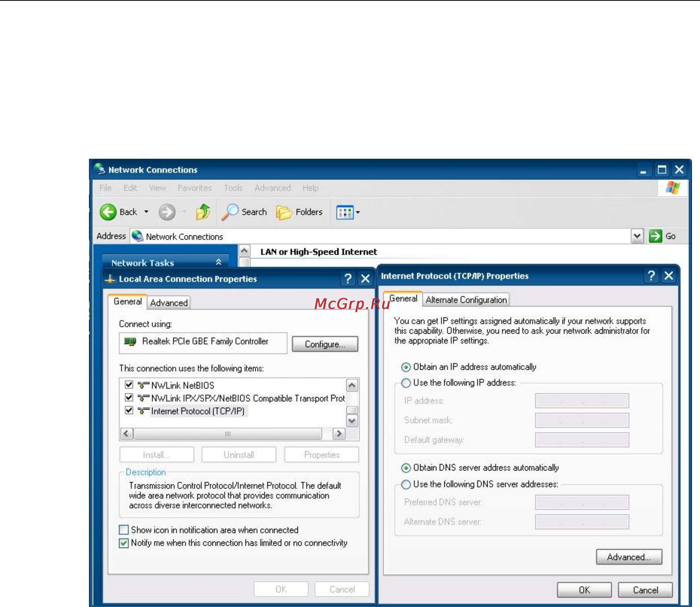Click the Properties button under items list

[322, 455]
